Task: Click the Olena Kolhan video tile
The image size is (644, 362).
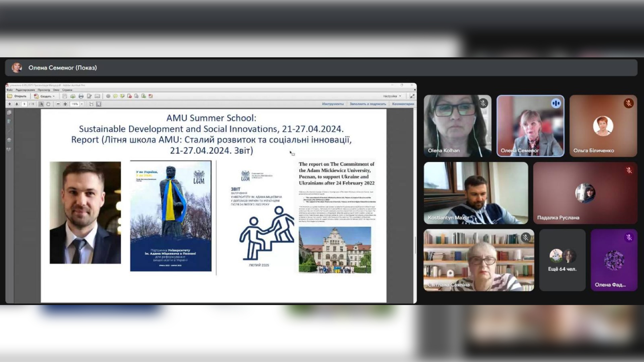Action: coord(458,126)
